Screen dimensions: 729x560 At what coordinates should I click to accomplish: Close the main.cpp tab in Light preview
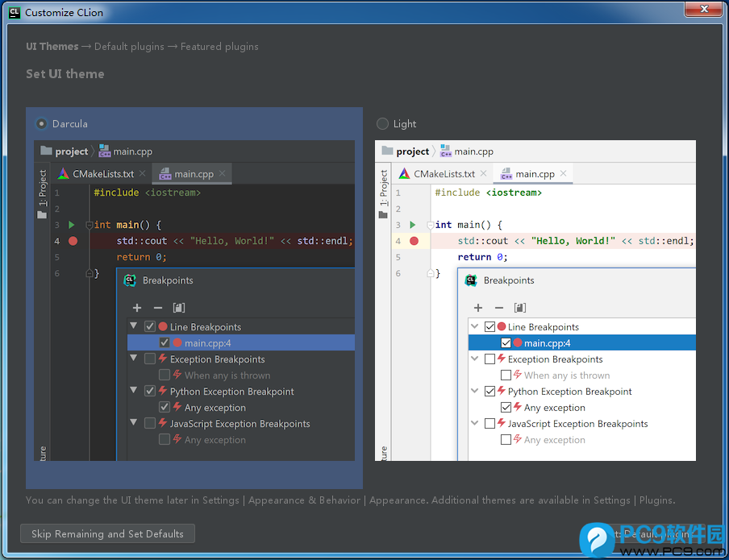564,173
